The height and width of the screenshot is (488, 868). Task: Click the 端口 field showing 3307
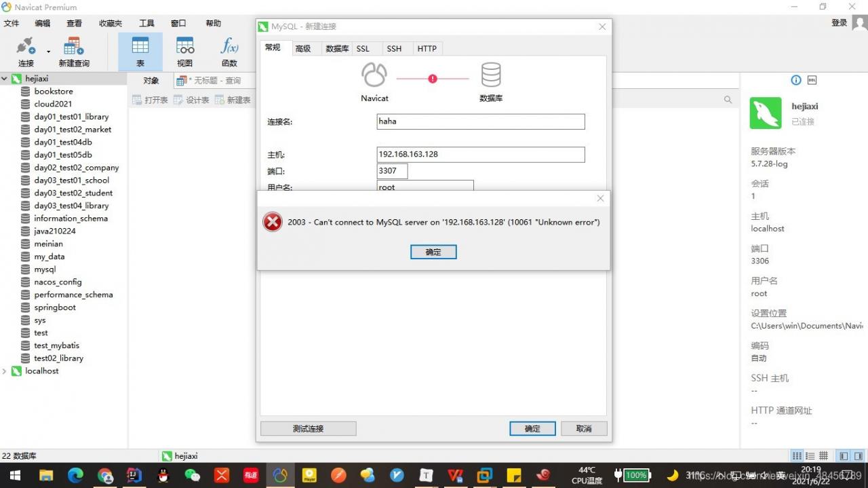tap(392, 171)
